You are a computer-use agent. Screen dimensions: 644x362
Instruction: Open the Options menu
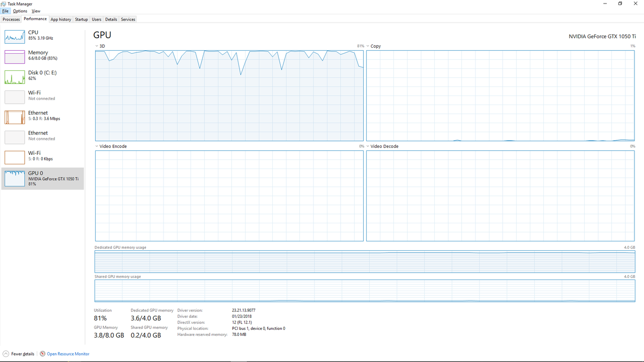click(x=20, y=11)
